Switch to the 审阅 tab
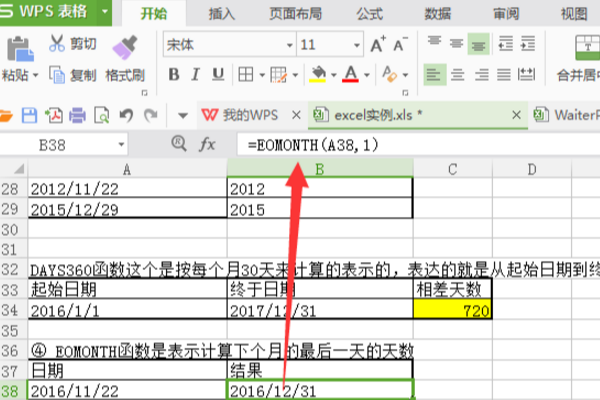The width and height of the screenshot is (600, 400). (506, 14)
